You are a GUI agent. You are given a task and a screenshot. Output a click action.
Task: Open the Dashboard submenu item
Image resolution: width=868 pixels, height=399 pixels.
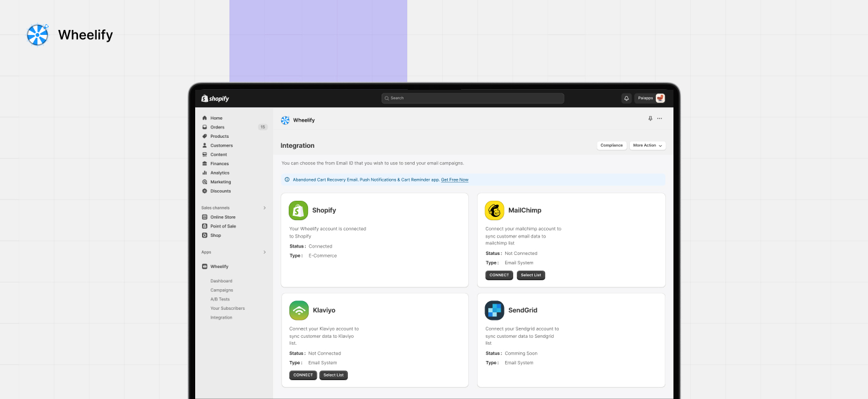point(221,281)
